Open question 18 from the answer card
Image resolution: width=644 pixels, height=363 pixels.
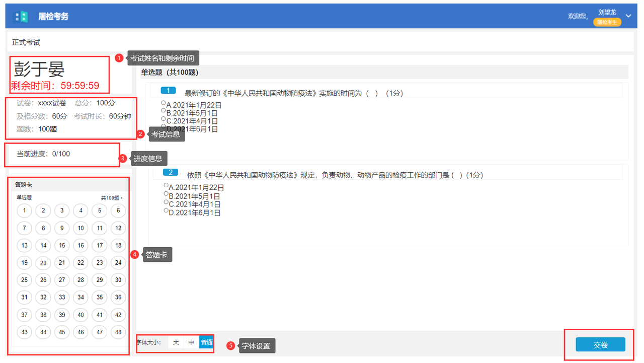(x=118, y=246)
